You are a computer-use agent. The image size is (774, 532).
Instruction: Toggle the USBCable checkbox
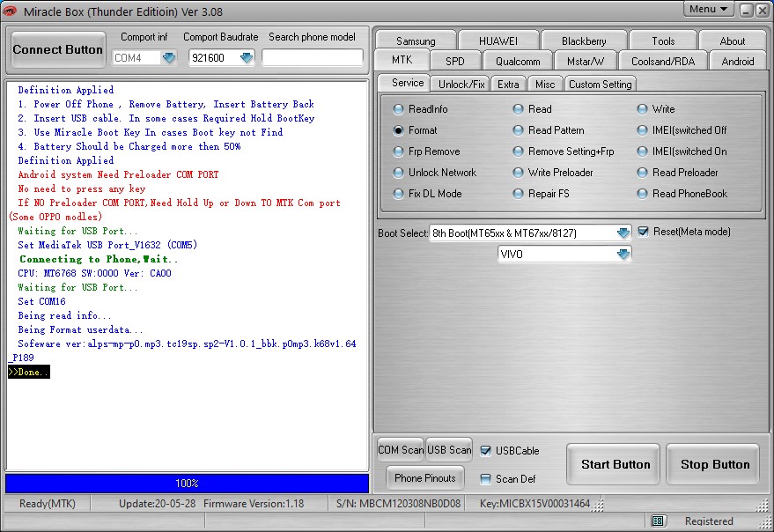tap(486, 450)
